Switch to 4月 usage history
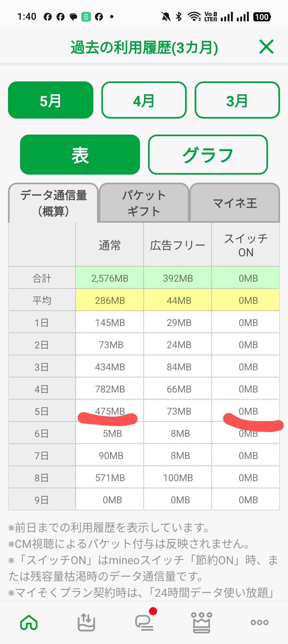288x644 pixels. [144, 100]
